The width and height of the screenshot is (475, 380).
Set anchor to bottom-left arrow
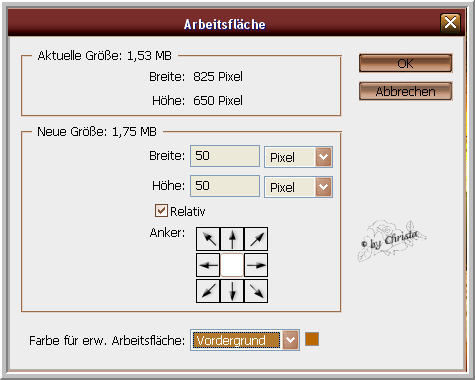208,291
